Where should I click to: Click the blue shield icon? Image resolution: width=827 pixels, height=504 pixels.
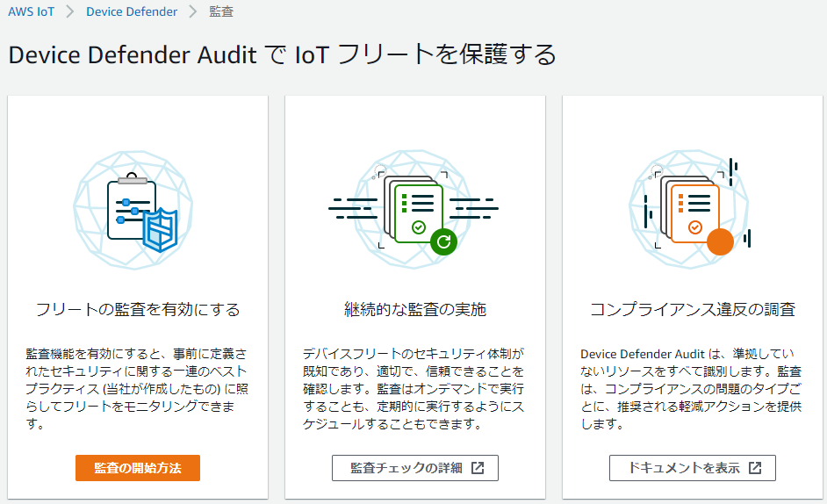tap(161, 231)
